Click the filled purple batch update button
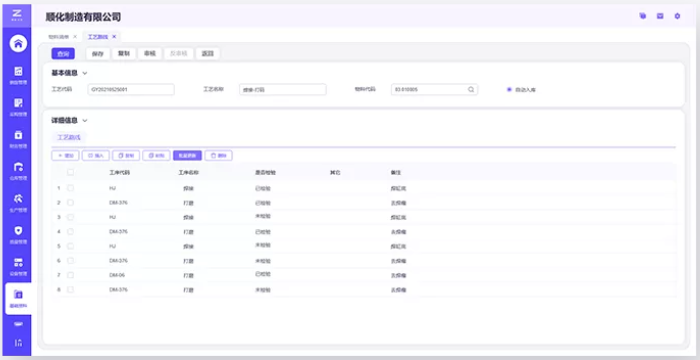Screen dimensions: 700x360 tap(188, 155)
